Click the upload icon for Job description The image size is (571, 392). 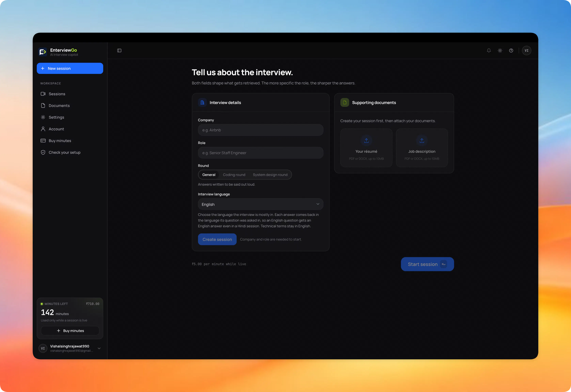point(422,141)
